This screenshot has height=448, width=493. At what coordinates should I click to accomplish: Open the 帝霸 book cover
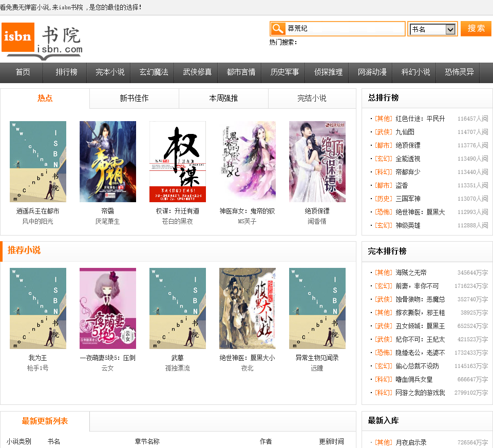pos(108,162)
